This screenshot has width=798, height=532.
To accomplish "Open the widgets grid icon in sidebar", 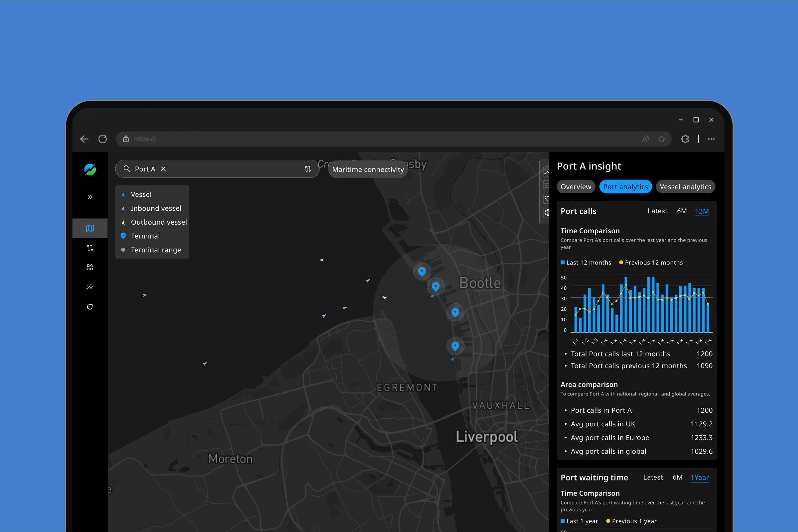I will click(90, 267).
